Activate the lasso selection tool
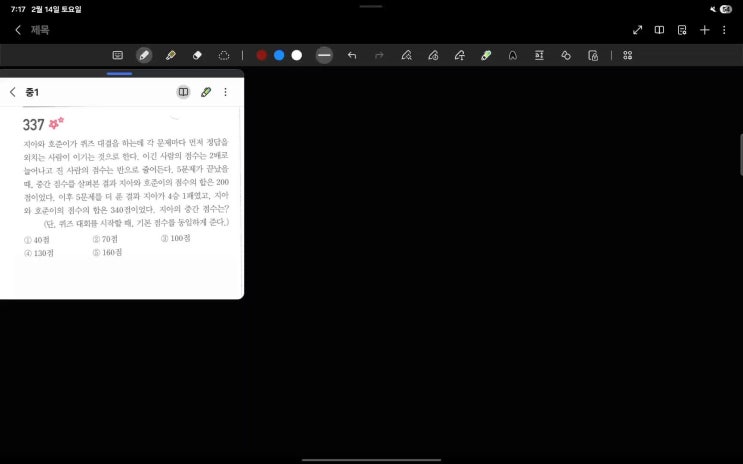 [224, 55]
